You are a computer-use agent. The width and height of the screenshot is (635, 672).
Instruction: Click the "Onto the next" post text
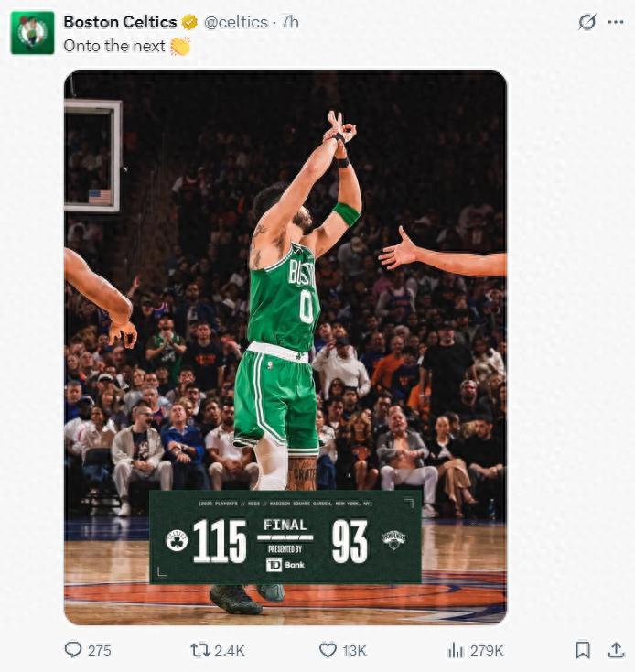tap(114, 46)
